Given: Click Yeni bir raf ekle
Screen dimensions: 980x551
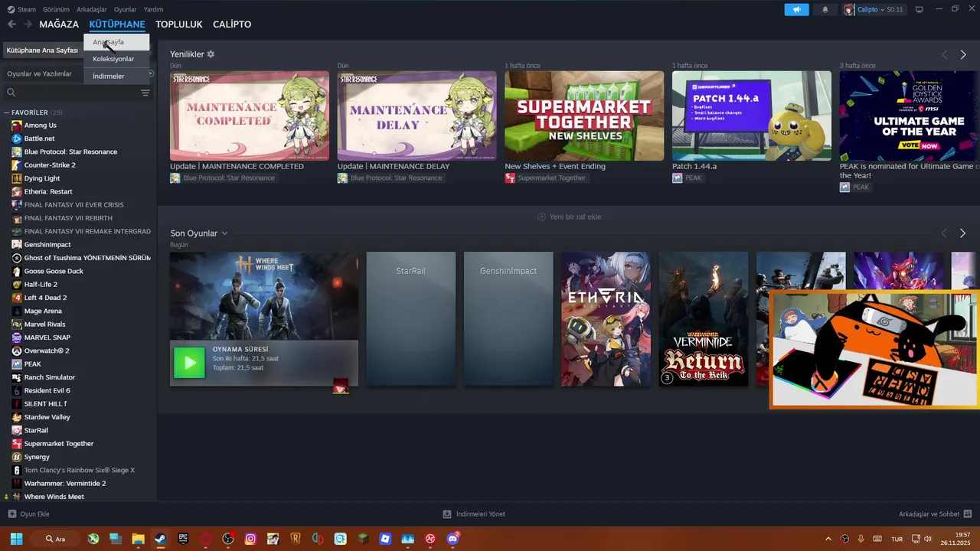Looking at the screenshot, I should pos(569,217).
